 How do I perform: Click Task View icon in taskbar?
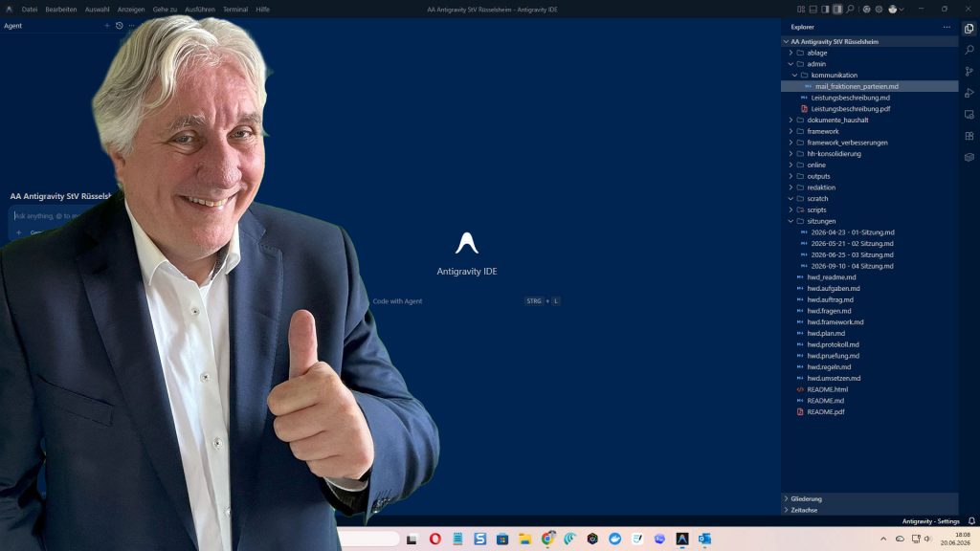click(412, 539)
